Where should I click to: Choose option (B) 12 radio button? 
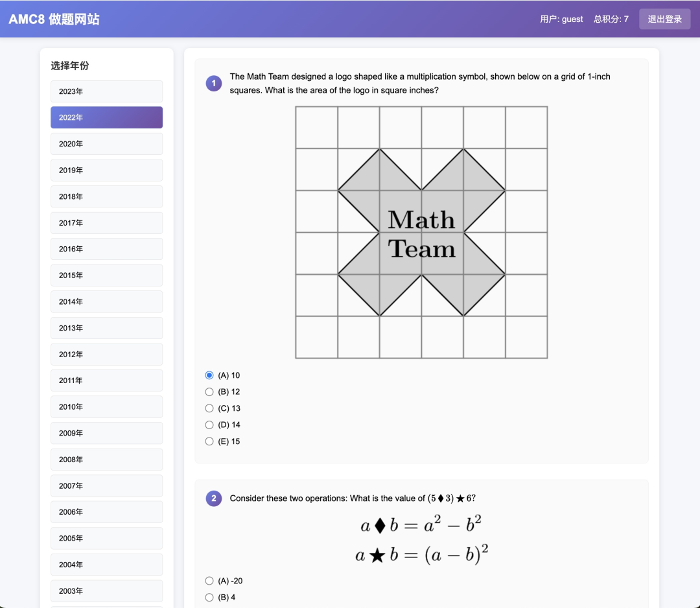point(209,392)
